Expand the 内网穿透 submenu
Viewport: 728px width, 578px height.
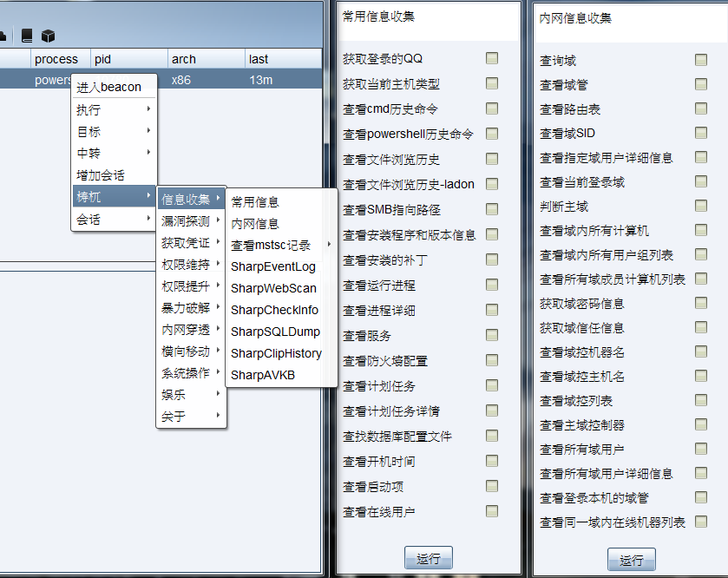(191, 330)
